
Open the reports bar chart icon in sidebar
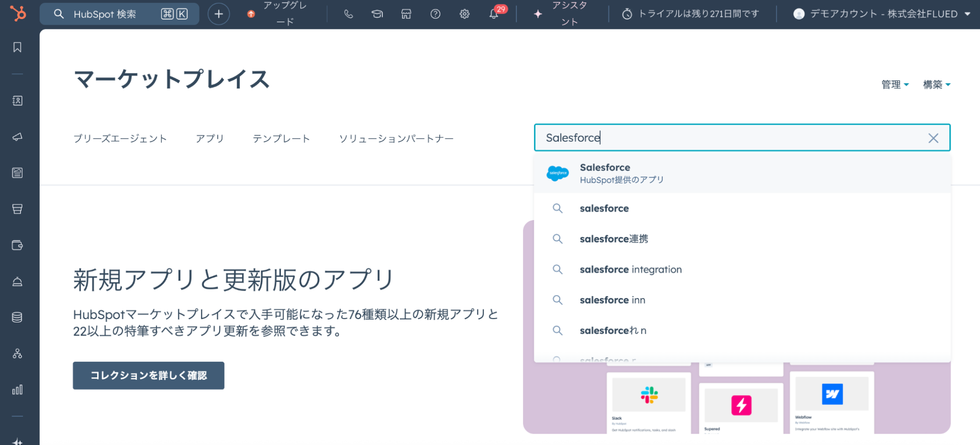pos(17,390)
